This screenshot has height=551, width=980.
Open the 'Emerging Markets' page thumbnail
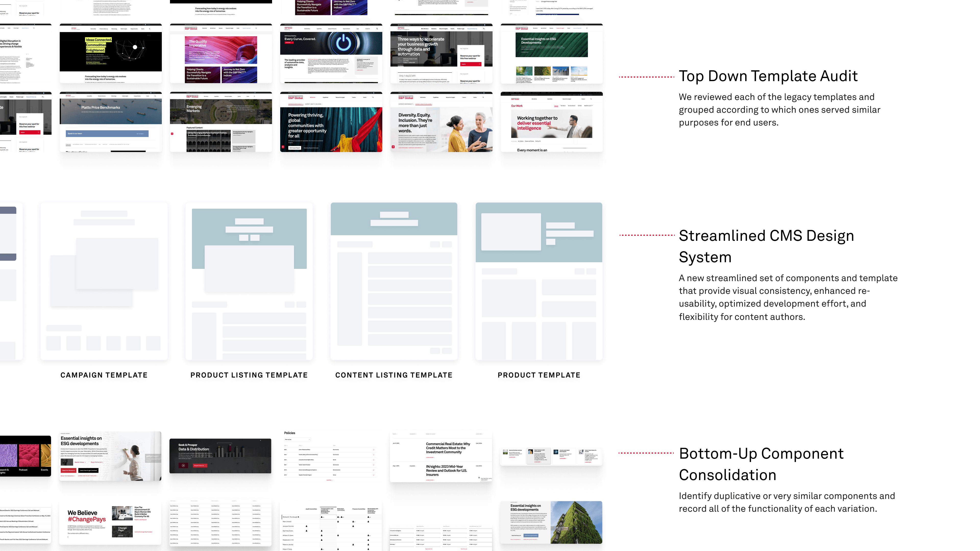pos(221,122)
